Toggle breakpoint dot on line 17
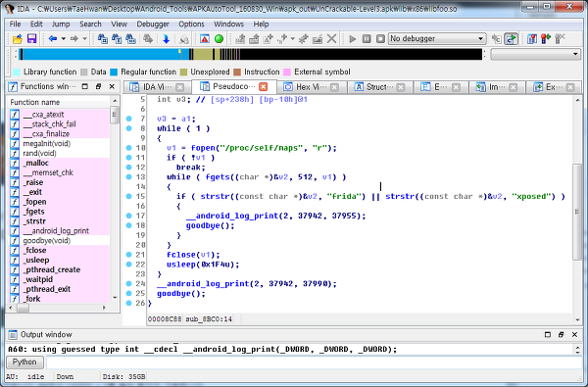The width and height of the screenshot is (588, 387). 129,216
